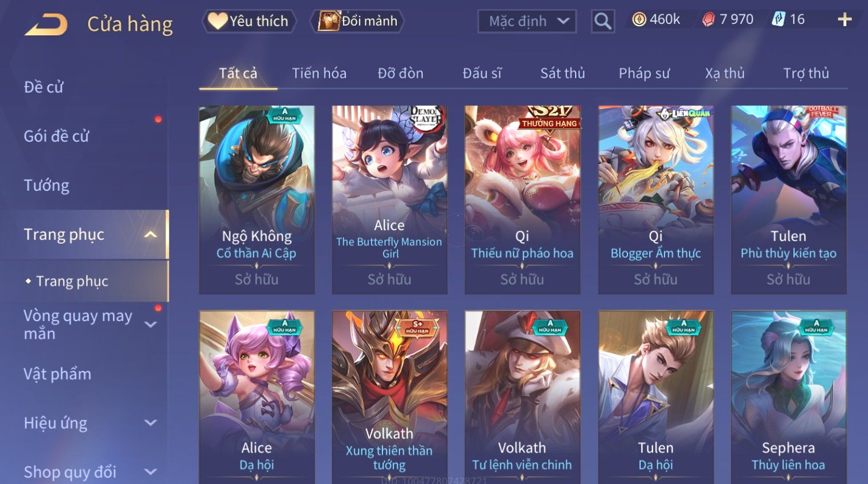Image resolution: width=868 pixels, height=484 pixels.
Task: Select the Ngộ Không Cổ thần Ai Cập skin
Action: point(256,200)
